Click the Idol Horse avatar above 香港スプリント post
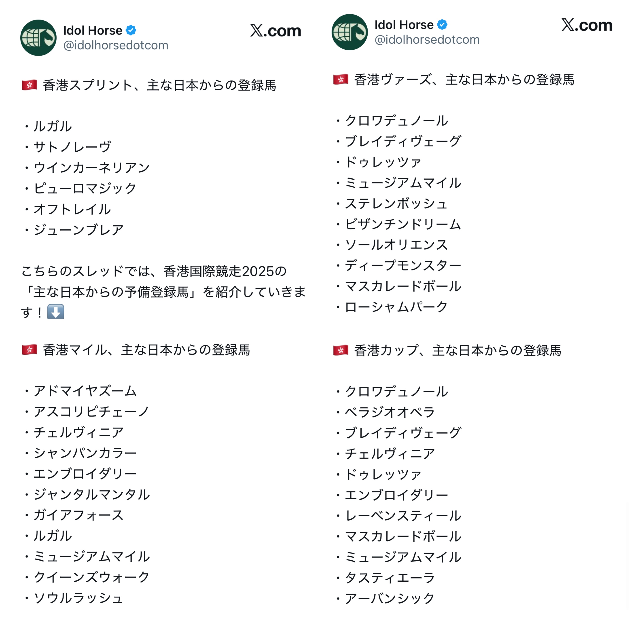The image size is (644, 644). [x=38, y=38]
